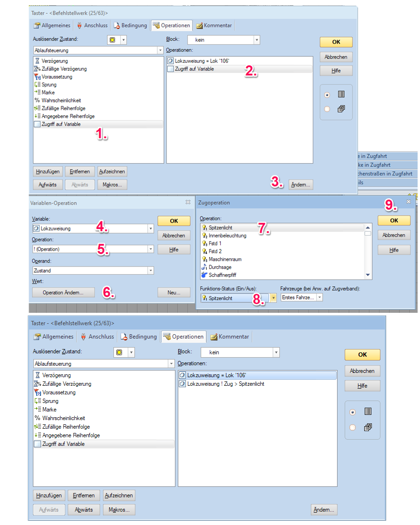Tick the 'Zugriff auf Variable' checkbox in upper Operationen list

(171, 69)
